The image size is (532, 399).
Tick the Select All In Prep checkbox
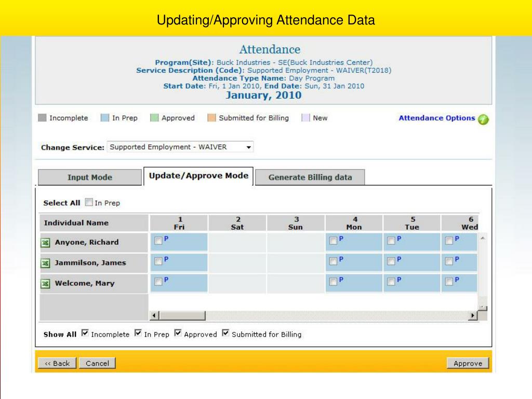click(x=89, y=202)
